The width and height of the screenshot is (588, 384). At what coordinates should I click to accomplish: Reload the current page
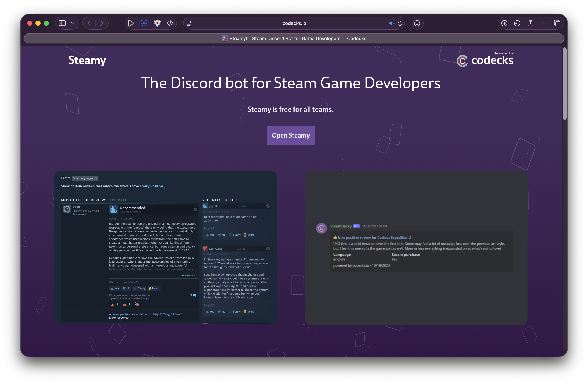[x=400, y=23]
